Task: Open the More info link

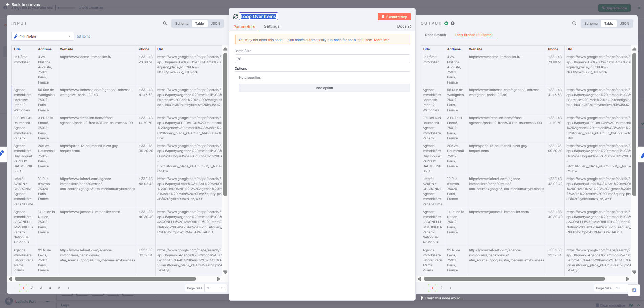Action: coord(382,40)
